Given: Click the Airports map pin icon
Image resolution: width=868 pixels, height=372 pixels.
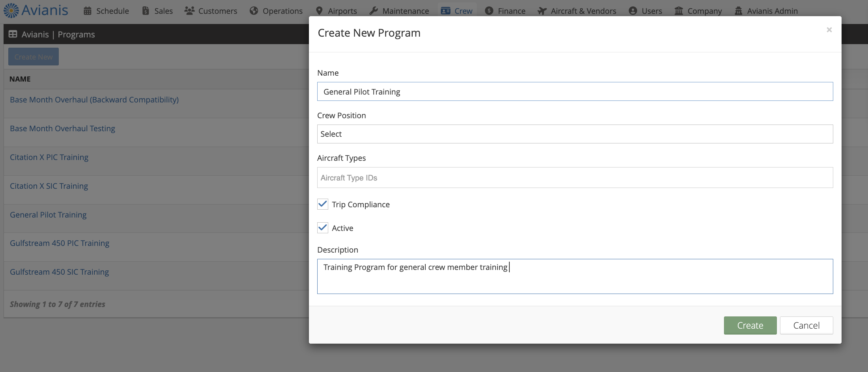Looking at the screenshot, I should (319, 11).
